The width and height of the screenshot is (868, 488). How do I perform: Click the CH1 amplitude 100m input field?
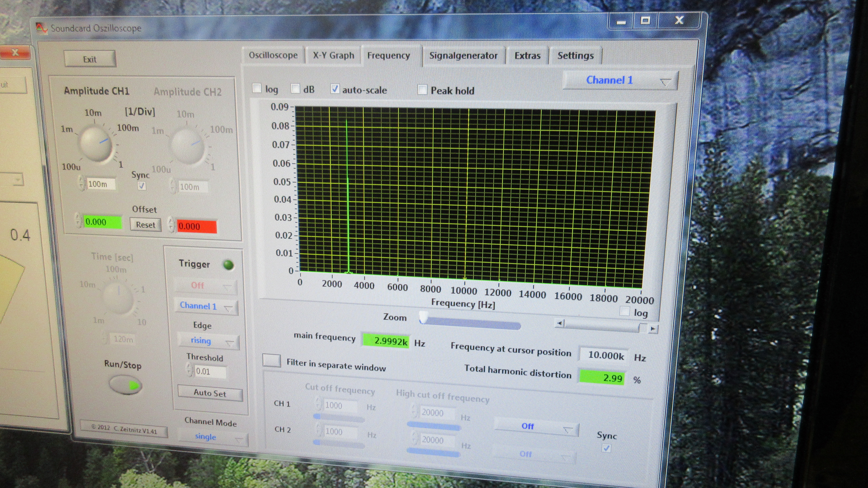(101, 184)
